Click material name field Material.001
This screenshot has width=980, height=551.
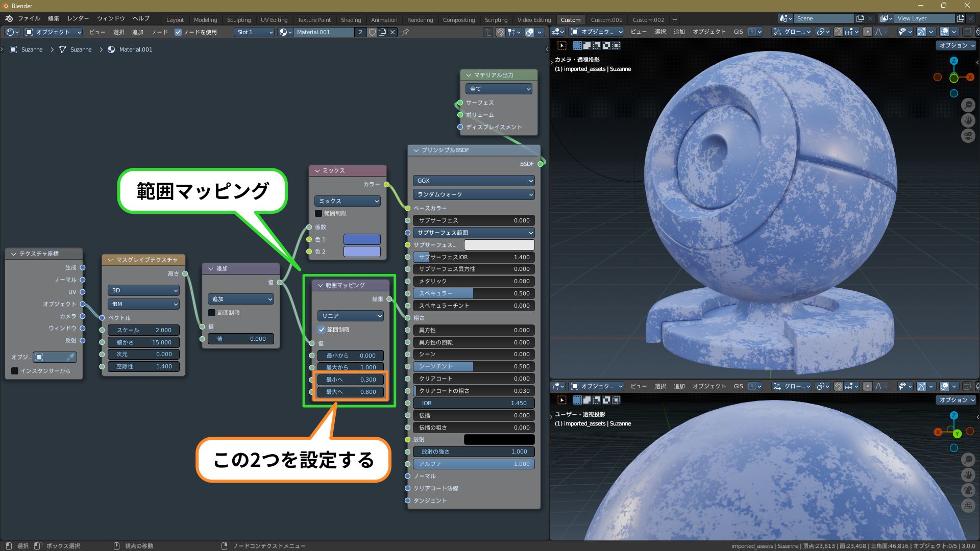tap(324, 32)
